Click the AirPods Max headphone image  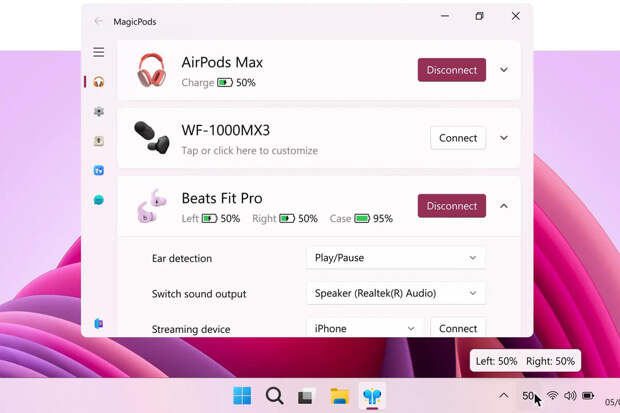[x=151, y=71]
